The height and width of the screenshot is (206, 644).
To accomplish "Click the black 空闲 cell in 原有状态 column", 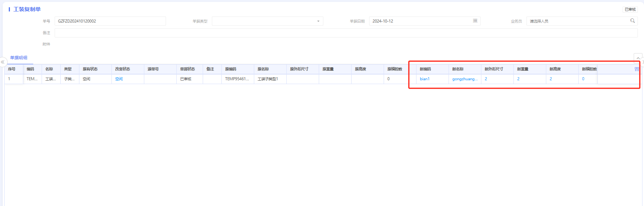I will tap(87, 79).
